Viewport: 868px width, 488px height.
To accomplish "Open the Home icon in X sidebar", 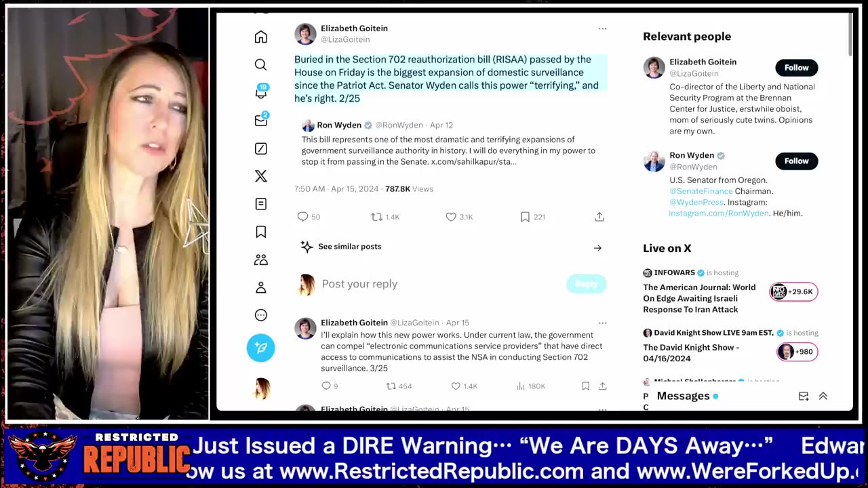I will tap(260, 37).
